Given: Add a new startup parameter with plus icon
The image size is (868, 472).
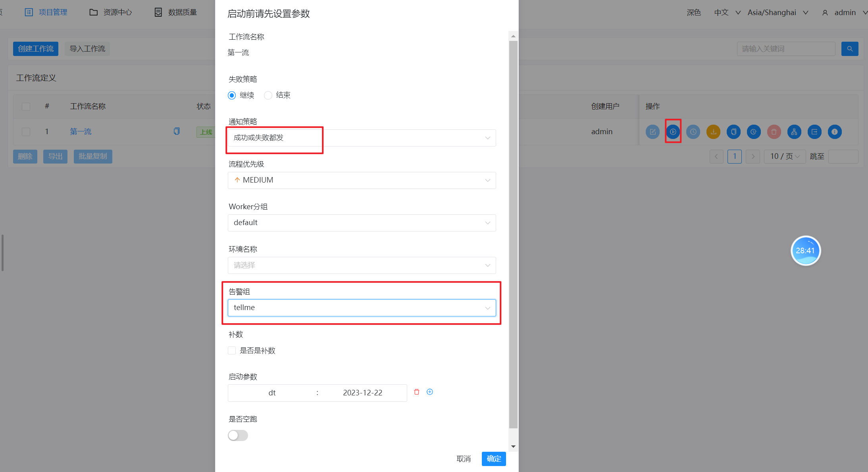Looking at the screenshot, I should pyautogui.click(x=429, y=392).
